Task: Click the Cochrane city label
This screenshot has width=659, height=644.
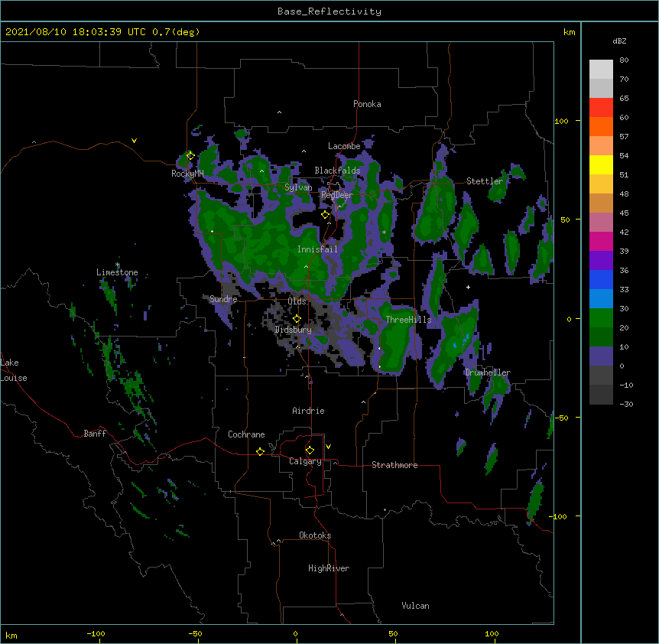Action: 246,434
